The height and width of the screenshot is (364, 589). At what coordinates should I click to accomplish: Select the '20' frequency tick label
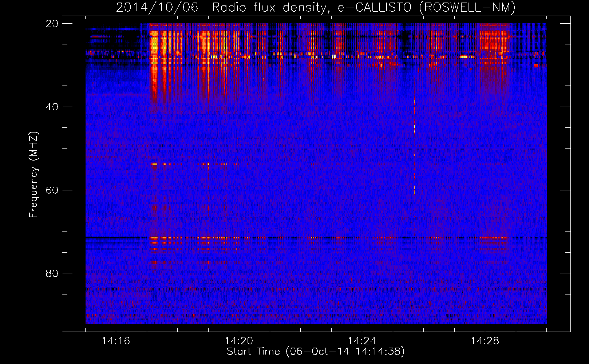(x=52, y=24)
